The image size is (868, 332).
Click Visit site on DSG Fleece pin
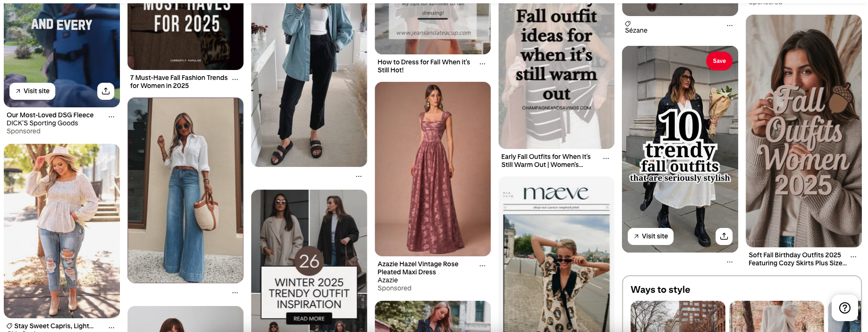click(x=32, y=91)
